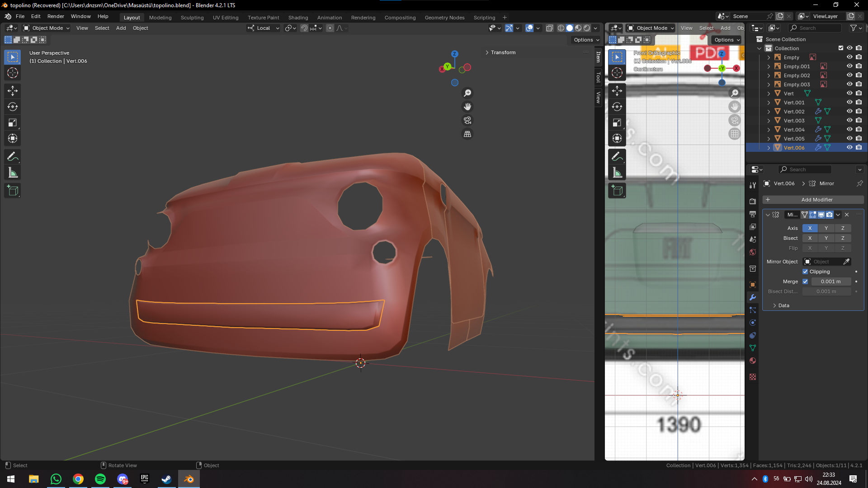Expand the Empty.002 outliner item
Viewport: 868px width, 488px height.
click(x=769, y=75)
